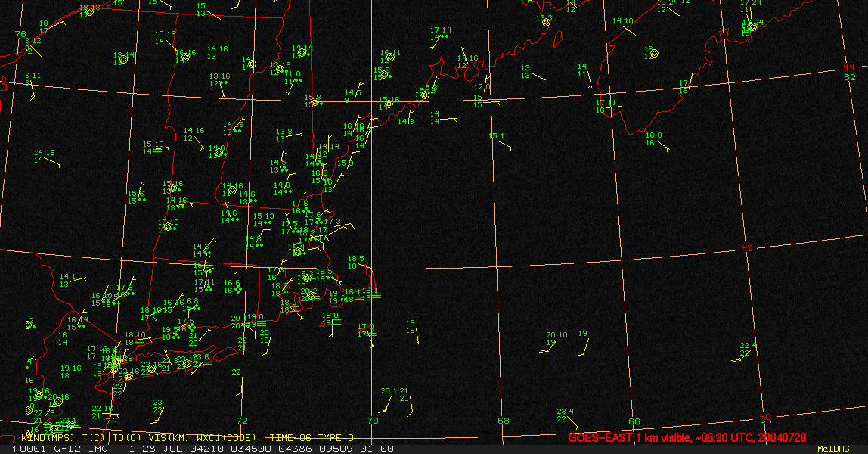This screenshot has width=868, height=454.
Task: Click the IMG label in status line
Action: click(98, 449)
